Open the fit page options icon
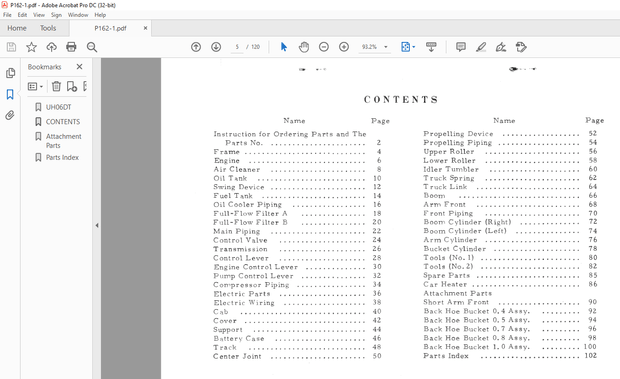This screenshot has height=379, width=620. pyautogui.click(x=408, y=47)
